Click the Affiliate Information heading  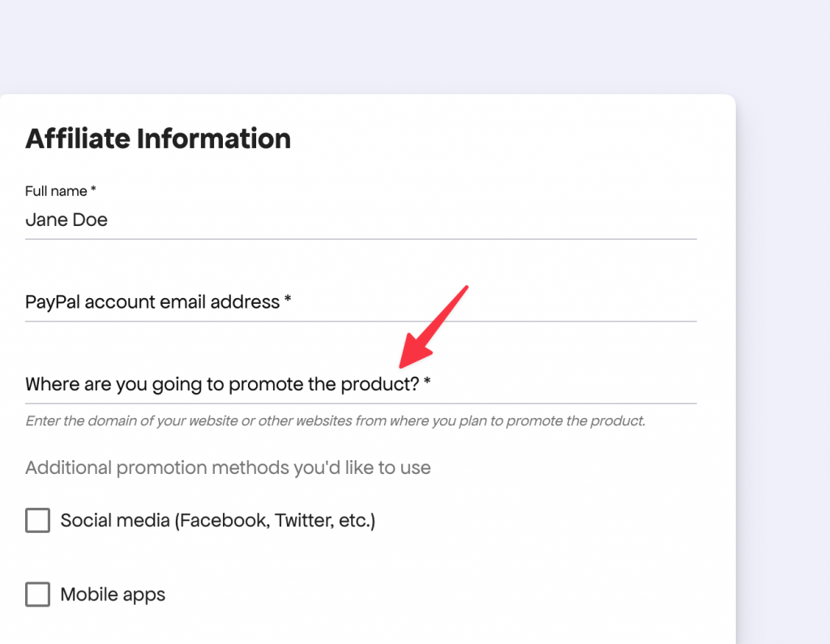[x=157, y=139]
